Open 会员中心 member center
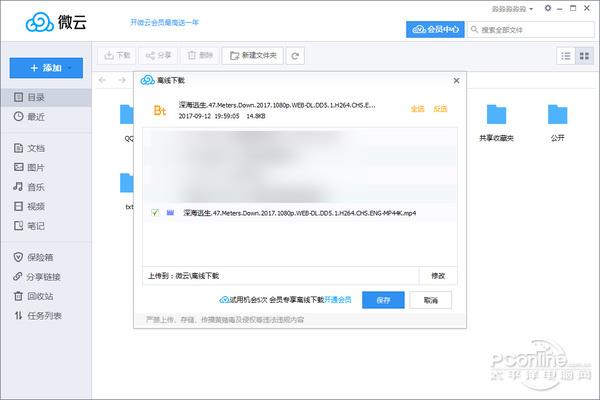Image resolution: width=600 pixels, height=400 pixels. (x=435, y=29)
